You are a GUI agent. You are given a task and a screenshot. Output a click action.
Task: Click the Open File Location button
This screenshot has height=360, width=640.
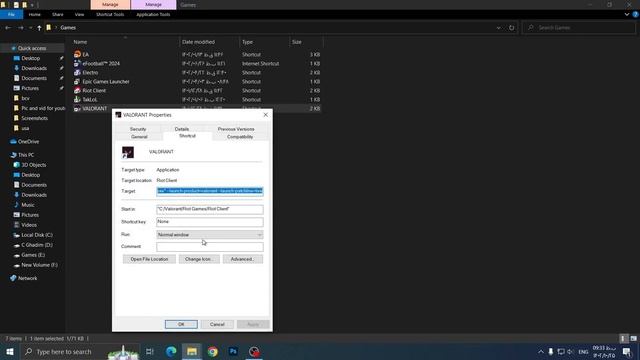[x=149, y=259]
